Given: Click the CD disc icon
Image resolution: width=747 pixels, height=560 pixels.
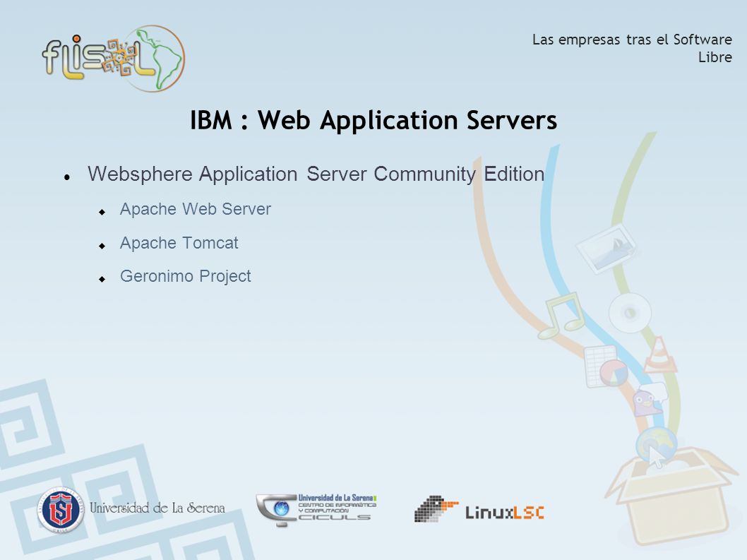Looking at the screenshot, I should [x=630, y=313].
